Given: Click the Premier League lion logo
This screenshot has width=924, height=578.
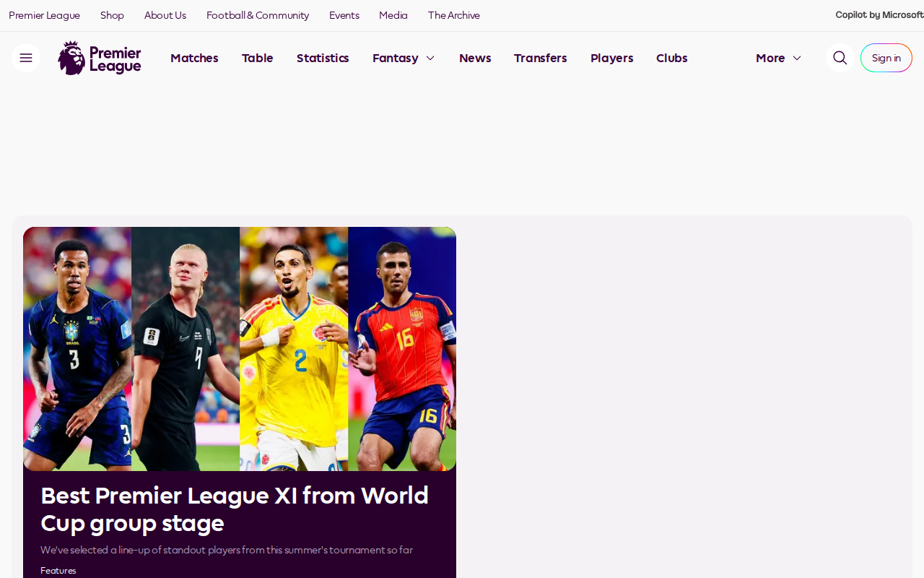Looking at the screenshot, I should click(100, 58).
